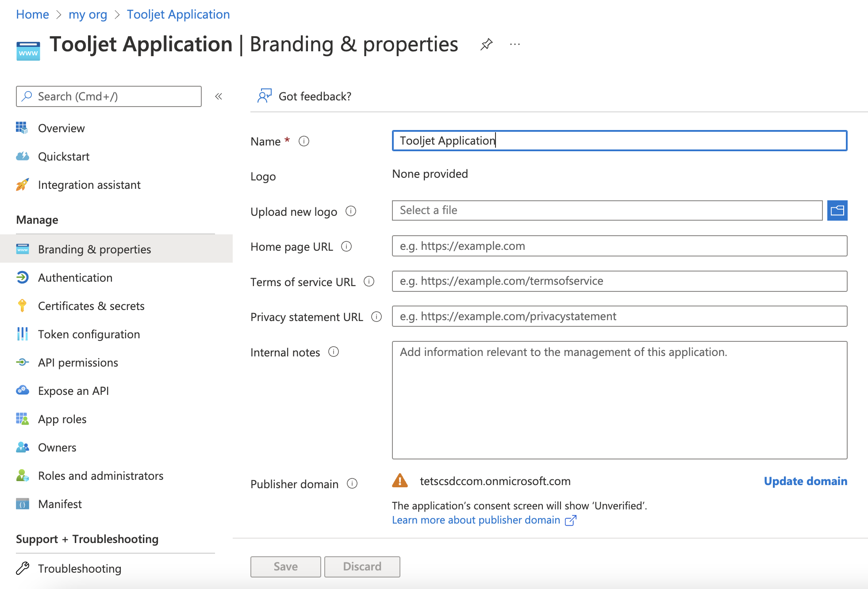Click the tetscsdccom.onmicrosoft.com domain text

(495, 481)
